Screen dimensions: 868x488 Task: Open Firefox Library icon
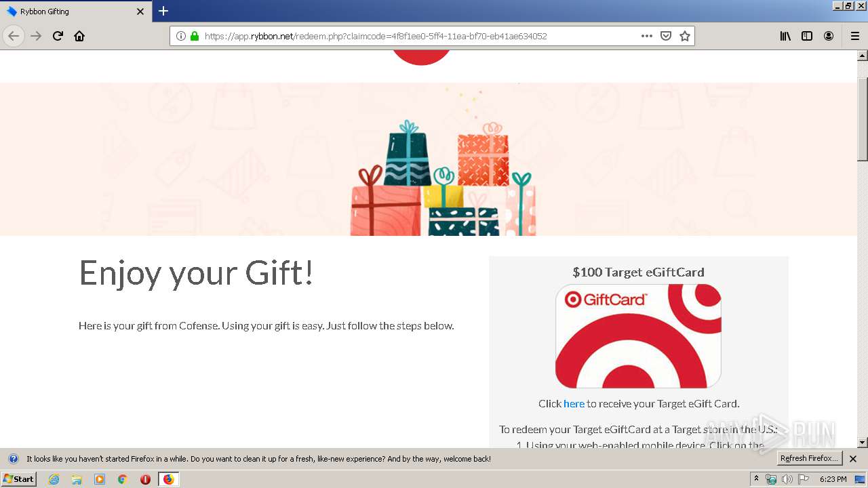tap(785, 36)
